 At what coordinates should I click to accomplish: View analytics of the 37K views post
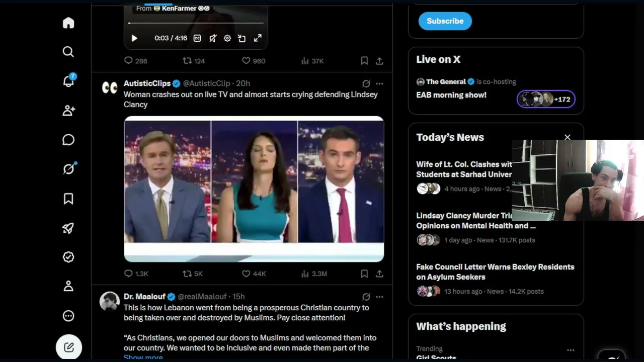pos(312,61)
